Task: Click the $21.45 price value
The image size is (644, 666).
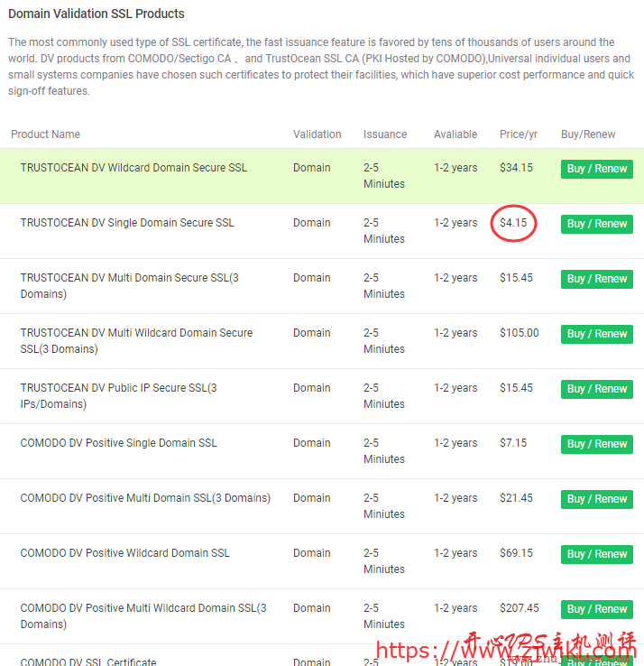Action: click(516, 498)
